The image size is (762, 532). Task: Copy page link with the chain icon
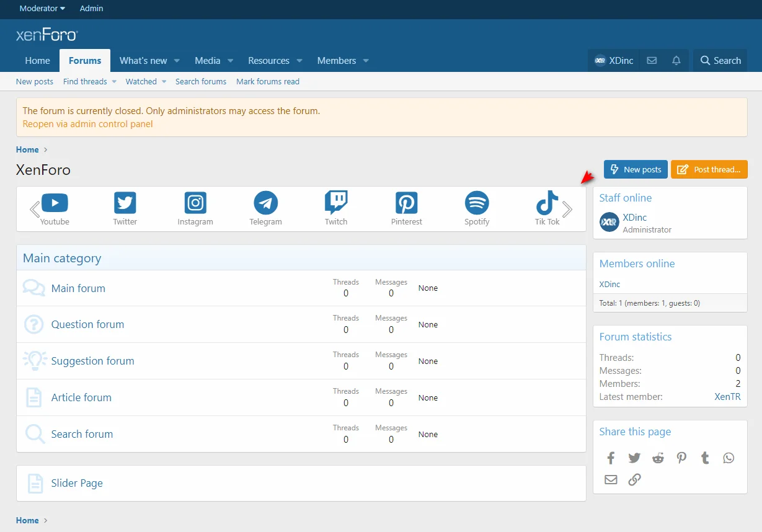[634, 479]
